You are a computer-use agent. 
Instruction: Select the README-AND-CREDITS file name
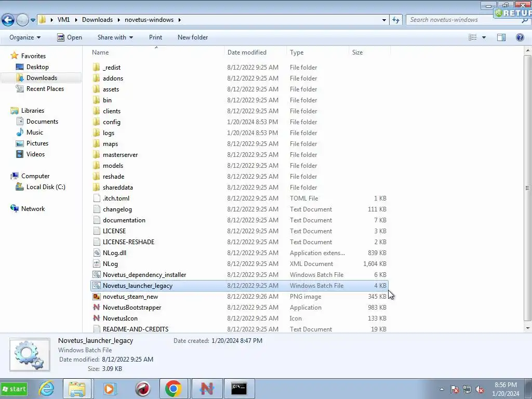136,329
